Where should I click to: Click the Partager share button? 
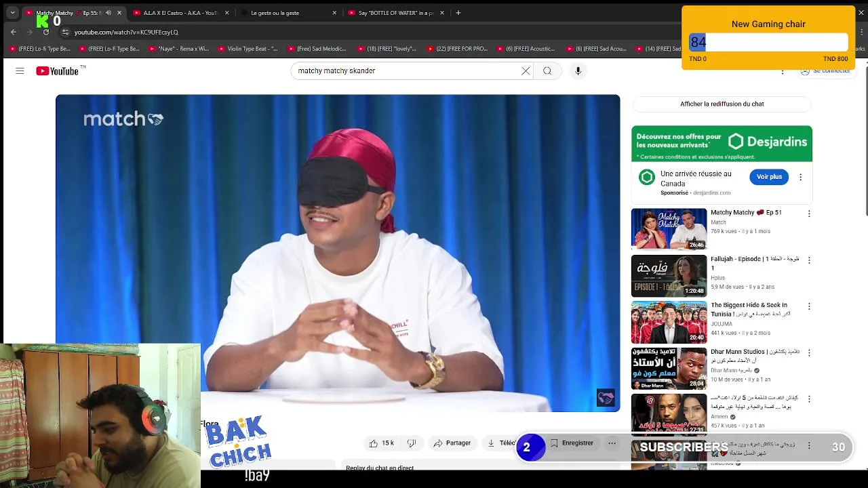452,443
